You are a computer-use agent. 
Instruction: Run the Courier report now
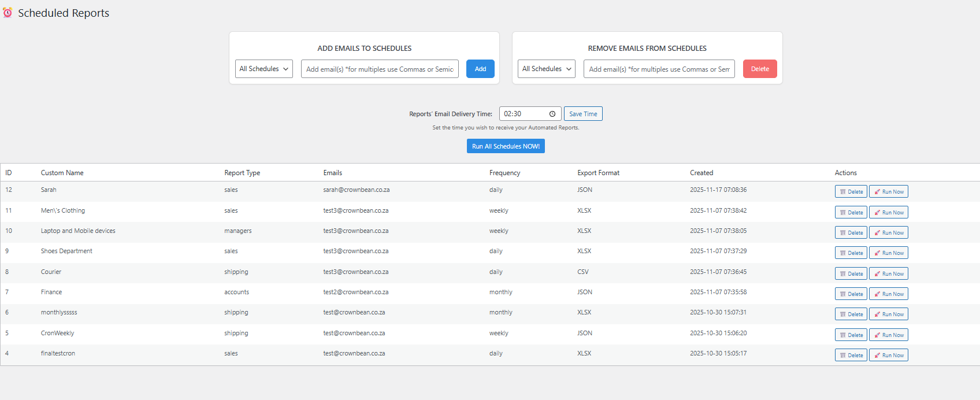[888, 273]
